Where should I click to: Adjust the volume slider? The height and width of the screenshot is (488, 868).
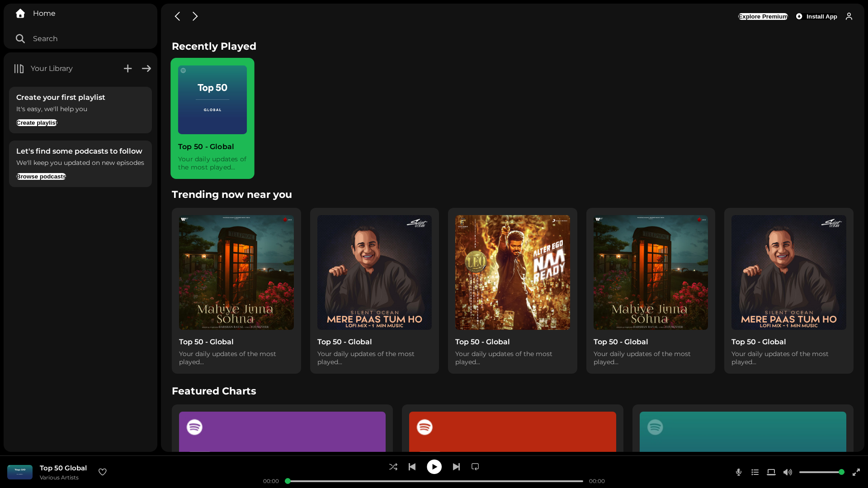821,472
